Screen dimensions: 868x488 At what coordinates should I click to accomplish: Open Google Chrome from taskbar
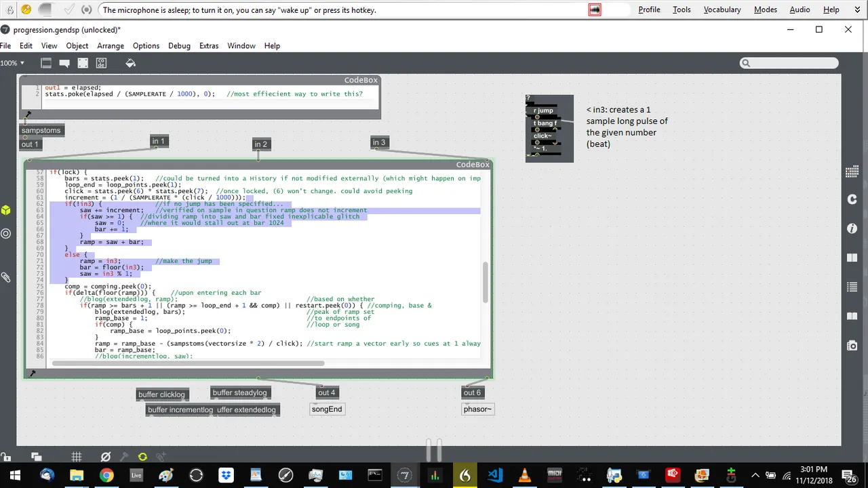106,475
